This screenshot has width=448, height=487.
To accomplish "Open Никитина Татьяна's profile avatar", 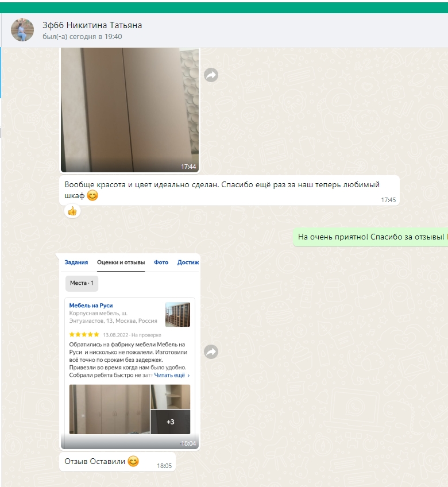I will [22, 30].
